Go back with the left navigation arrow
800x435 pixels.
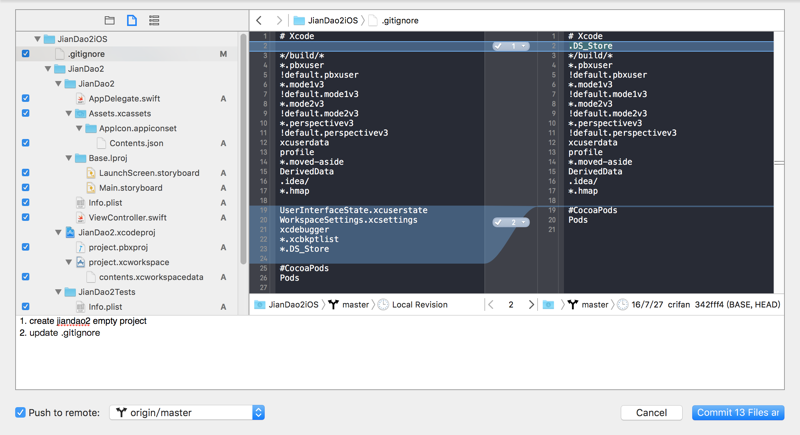click(259, 20)
